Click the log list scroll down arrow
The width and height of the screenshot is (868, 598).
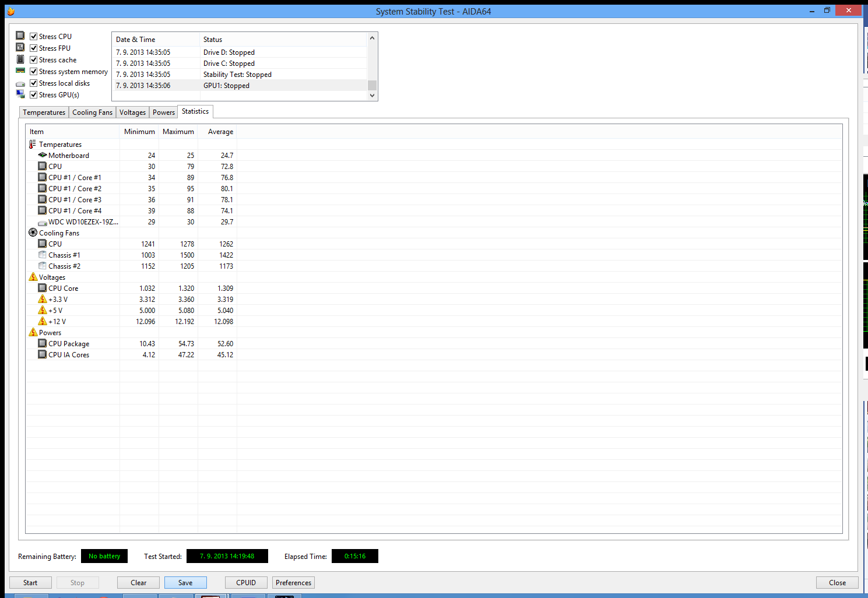[x=372, y=96]
